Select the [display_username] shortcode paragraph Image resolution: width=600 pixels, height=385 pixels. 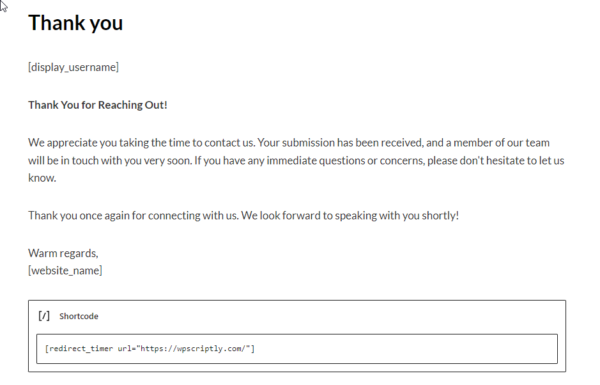[73, 67]
